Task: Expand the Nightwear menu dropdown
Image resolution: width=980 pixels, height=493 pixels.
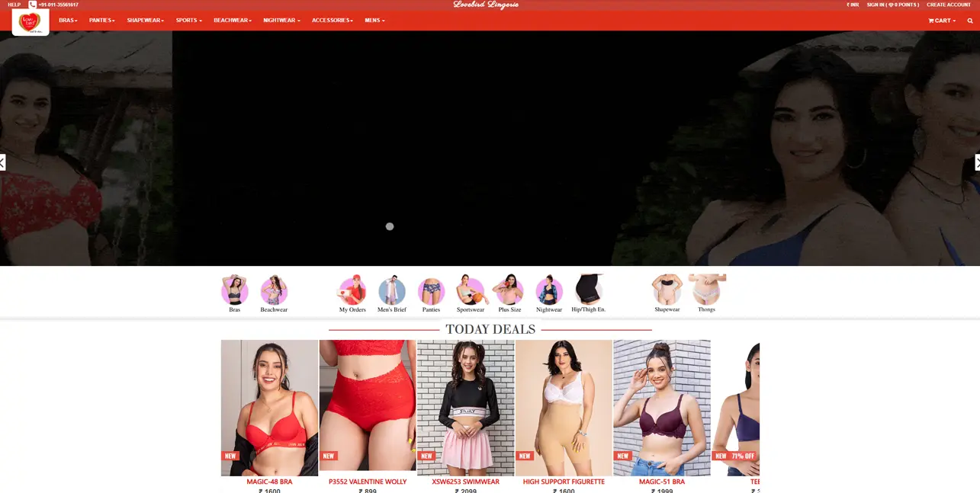Action: point(282,21)
